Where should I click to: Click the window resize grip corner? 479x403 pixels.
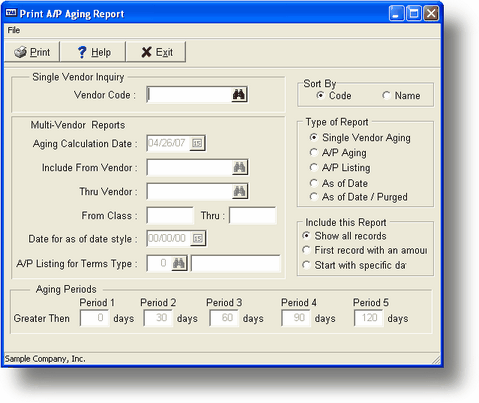[x=436, y=360]
